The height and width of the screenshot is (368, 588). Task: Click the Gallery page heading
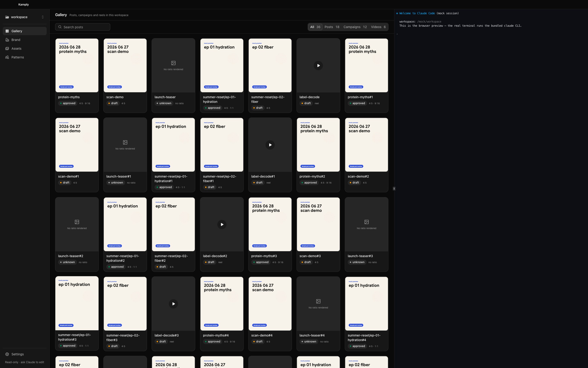(61, 15)
